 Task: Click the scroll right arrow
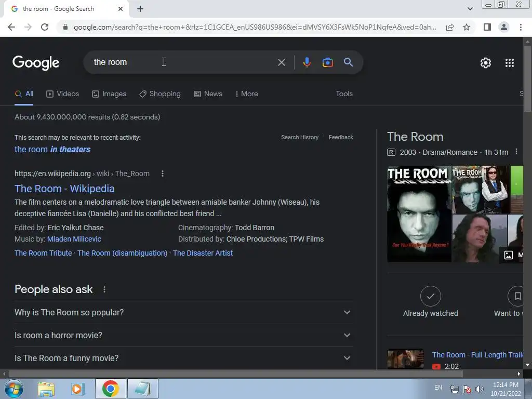tap(519, 374)
